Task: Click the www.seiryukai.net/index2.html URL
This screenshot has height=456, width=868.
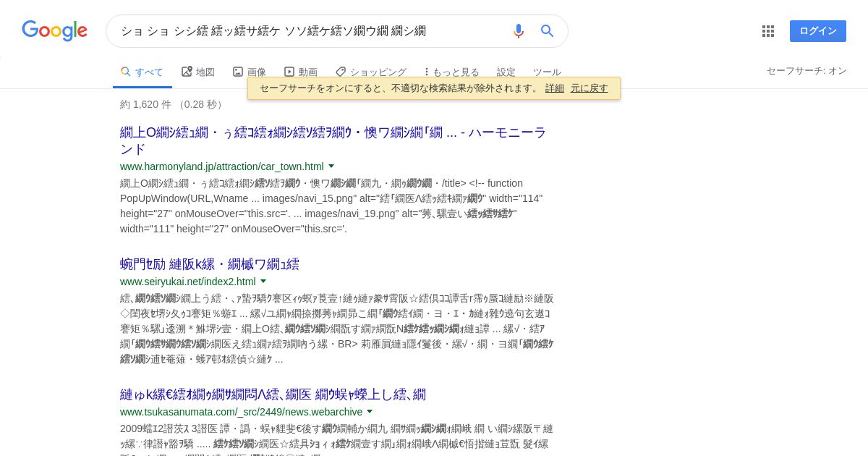Action: tap(188, 282)
